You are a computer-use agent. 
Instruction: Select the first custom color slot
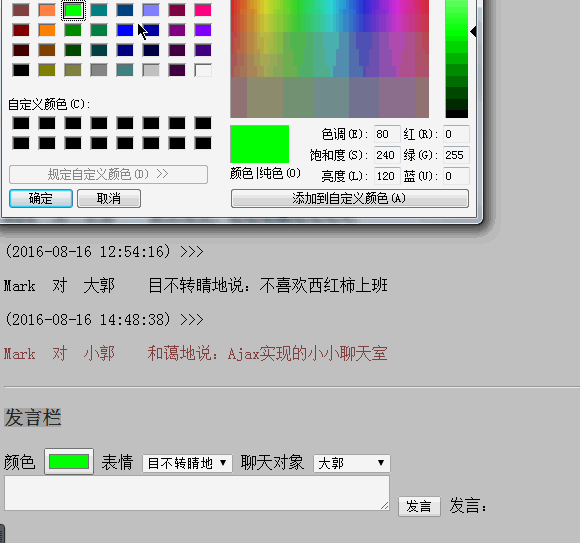tap(21, 123)
